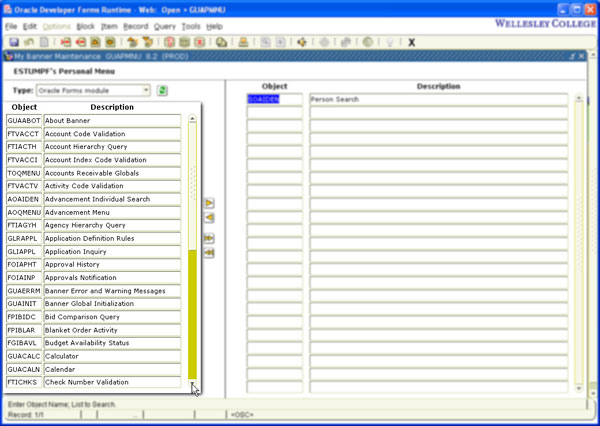Viewport: 600px width, 426px height.
Task: Select Agency Hierarchy Query description
Action: [x=112, y=225]
